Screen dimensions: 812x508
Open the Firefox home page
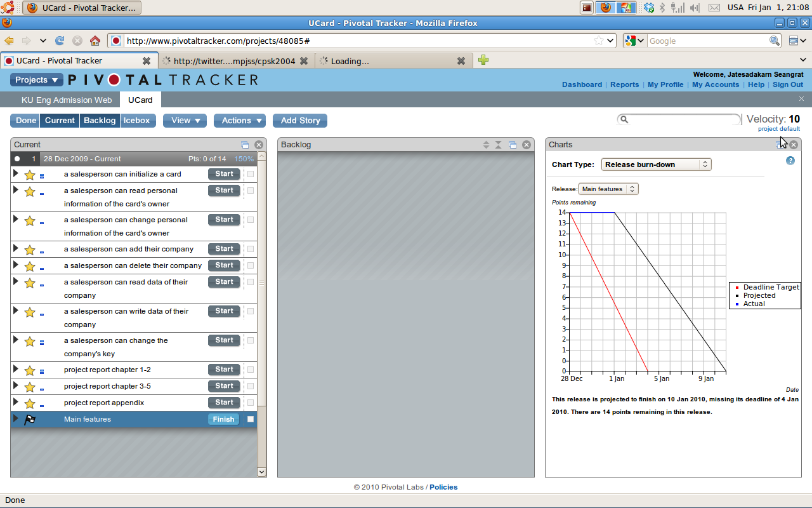pyautogui.click(x=95, y=41)
